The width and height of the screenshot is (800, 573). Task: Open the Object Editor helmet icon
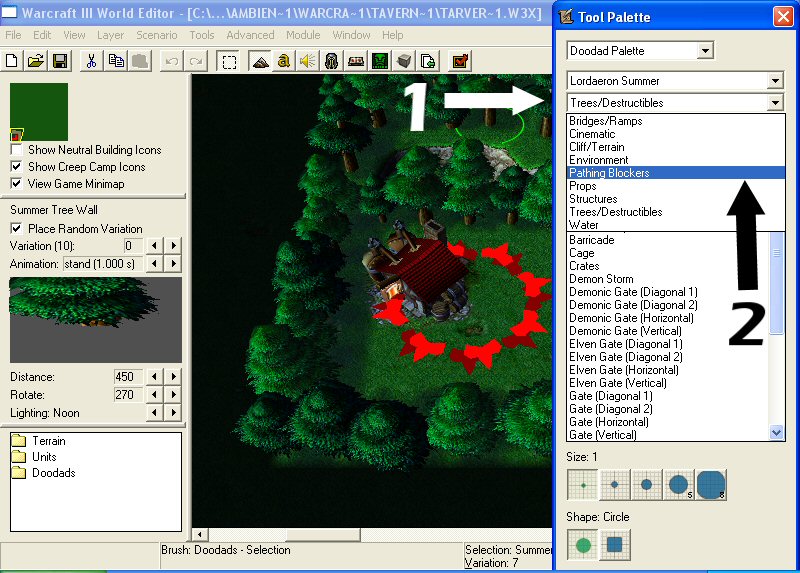pyautogui.click(x=331, y=62)
